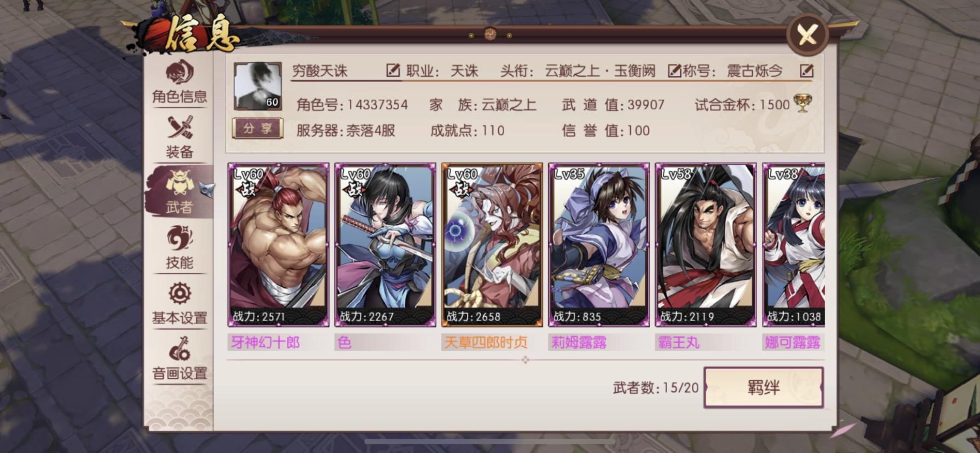Image resolution: width=980 pixels, height=453 pixels.
Task: Edit the 头衔 title field
Action: [674, 71]
